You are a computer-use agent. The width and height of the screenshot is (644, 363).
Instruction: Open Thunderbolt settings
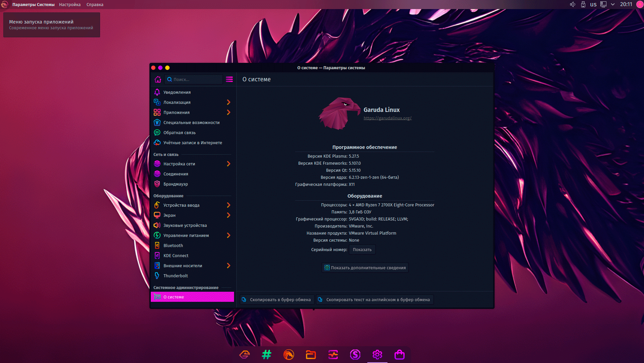[175, 276]
